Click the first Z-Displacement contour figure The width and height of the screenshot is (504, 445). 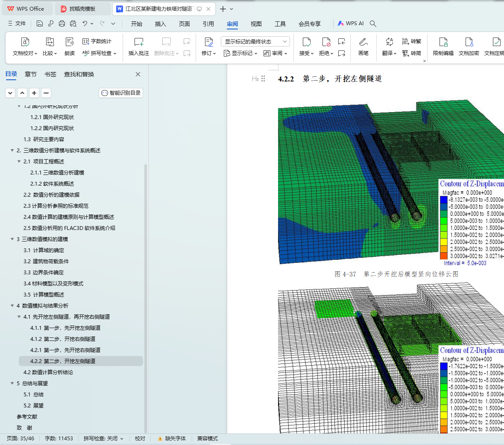pyautogui.click(x=391, y=182)
